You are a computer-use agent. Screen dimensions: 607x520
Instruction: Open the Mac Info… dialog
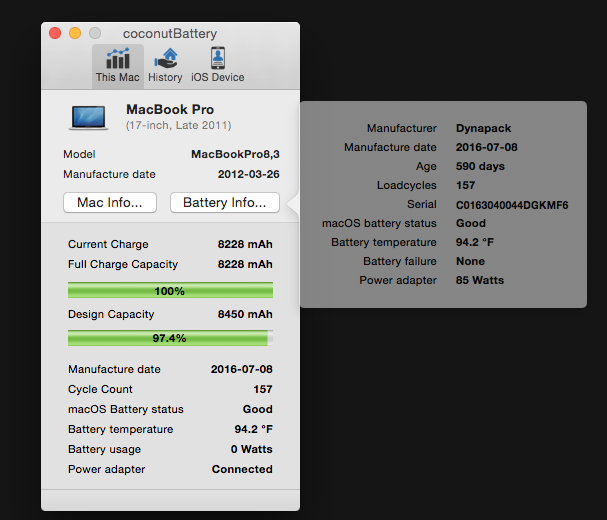point(110,203)
